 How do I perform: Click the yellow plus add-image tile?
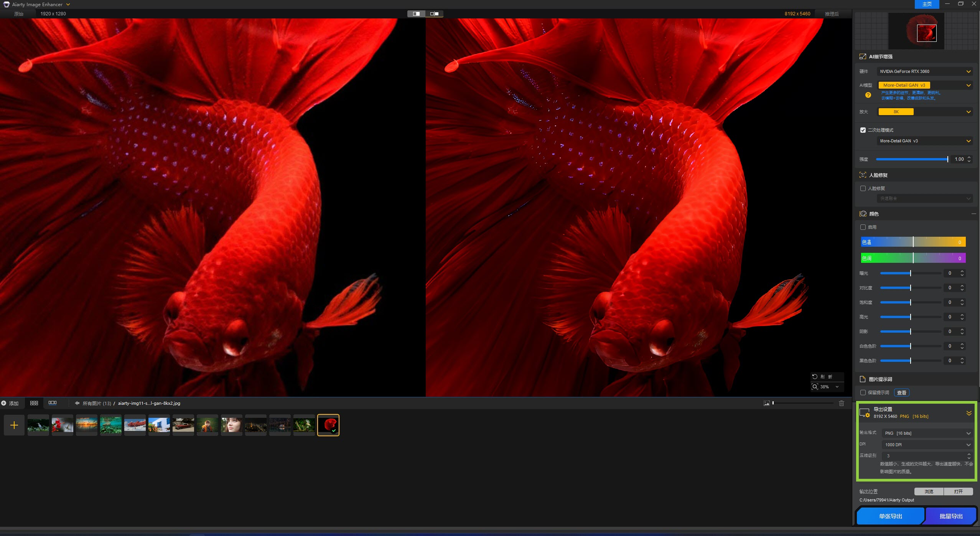[x=14, y=425]
